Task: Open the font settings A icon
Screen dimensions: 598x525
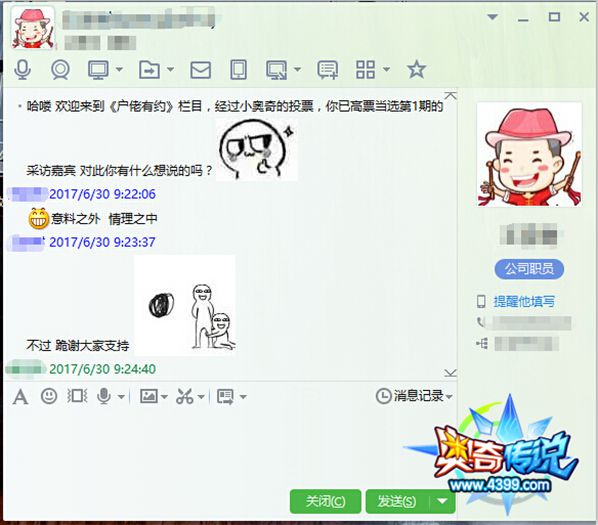Action: [x=20, y=397]
